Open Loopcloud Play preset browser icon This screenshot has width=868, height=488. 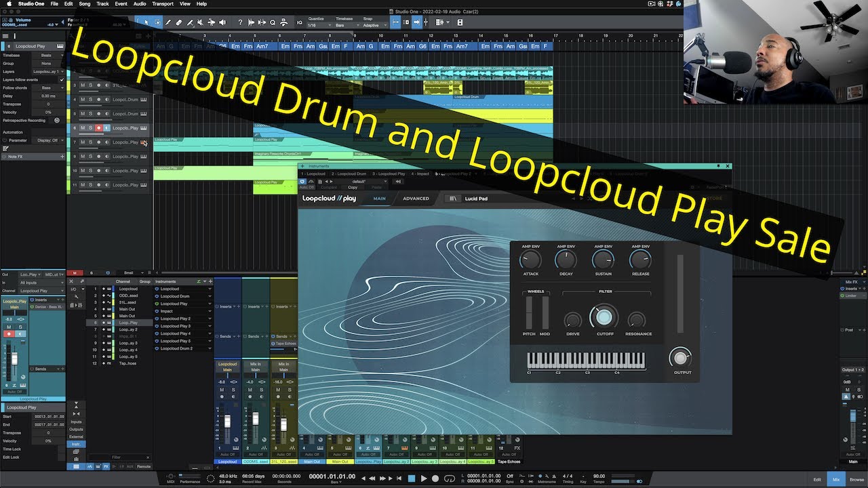(x=452, y=199)
